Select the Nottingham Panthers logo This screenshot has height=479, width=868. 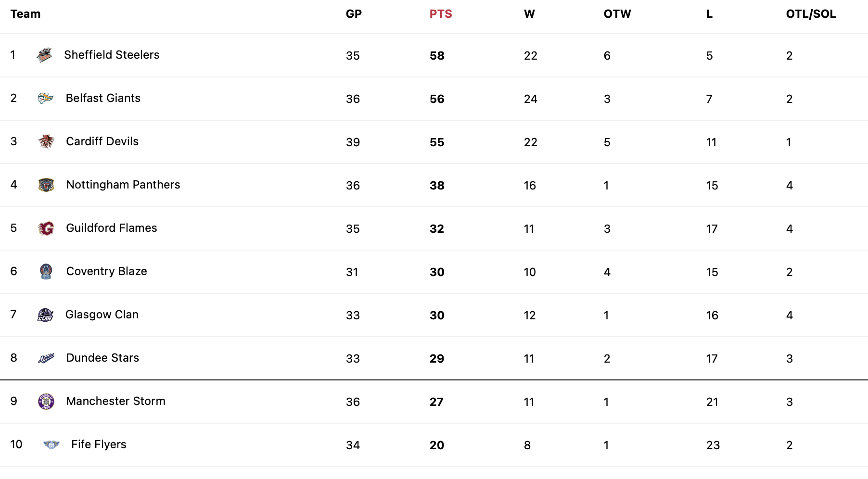(x=46, y=185)
